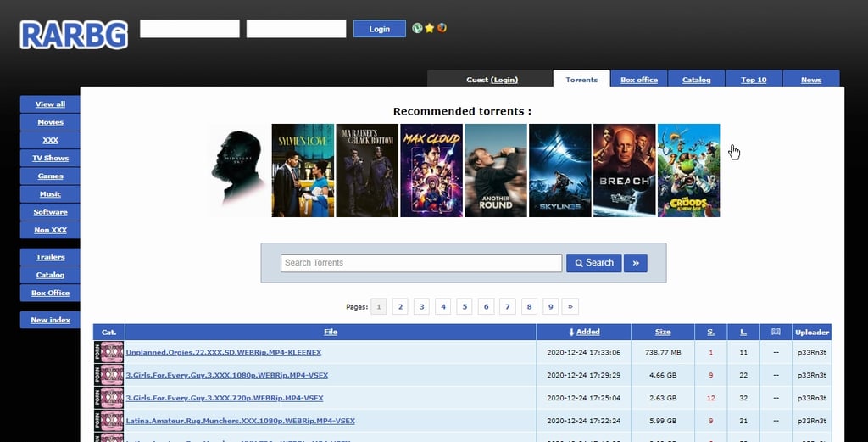The width and height of the screenshot is (868, 442).
Task: Open the Catalog tab at top
Action: pos(697,79)
